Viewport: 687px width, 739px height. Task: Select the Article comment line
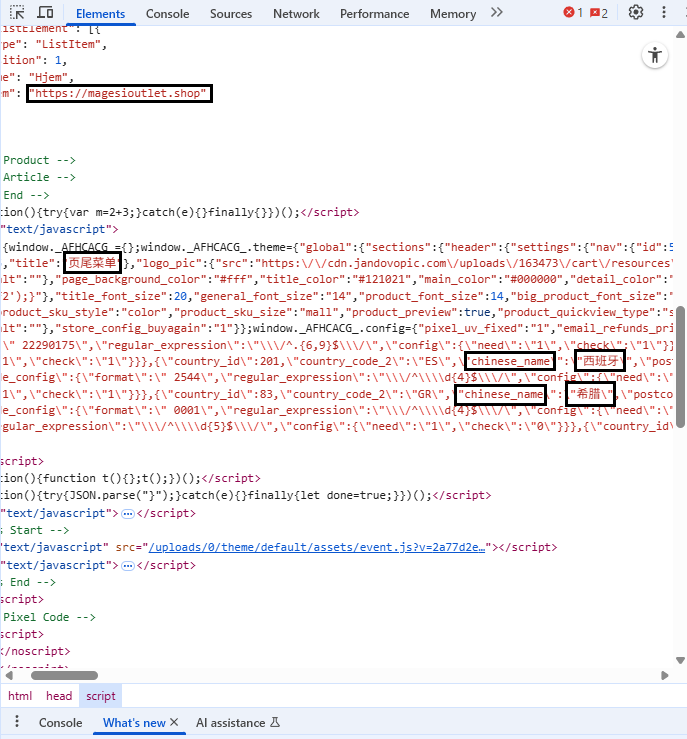point(39,177)
